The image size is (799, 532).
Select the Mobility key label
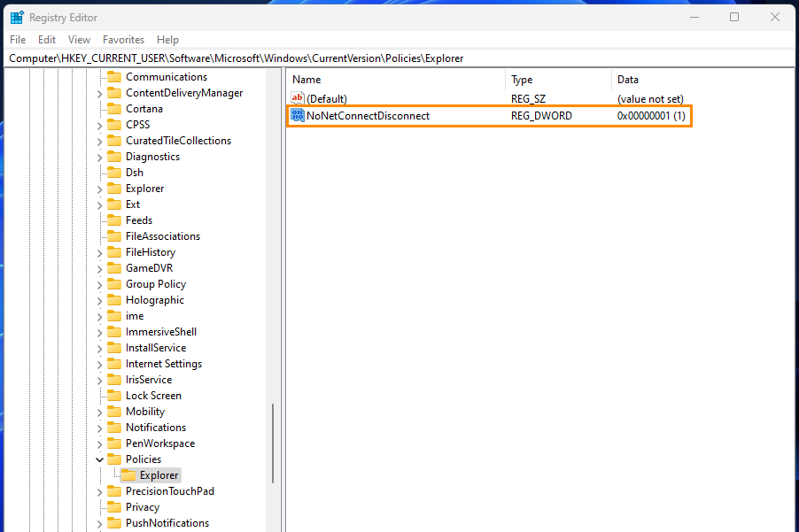(x=145, y=412)
